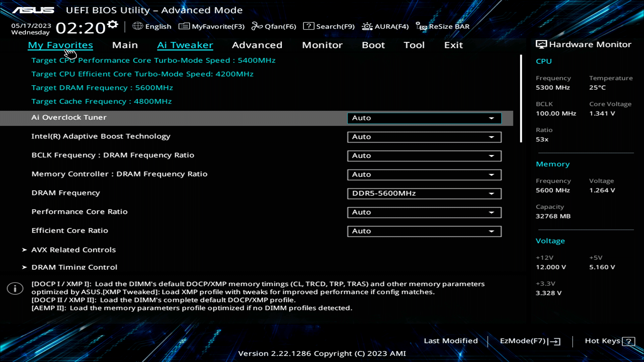Open the clock settings gear icon
This screenshot has width=644, height=362.
click(x=112, y=23)
